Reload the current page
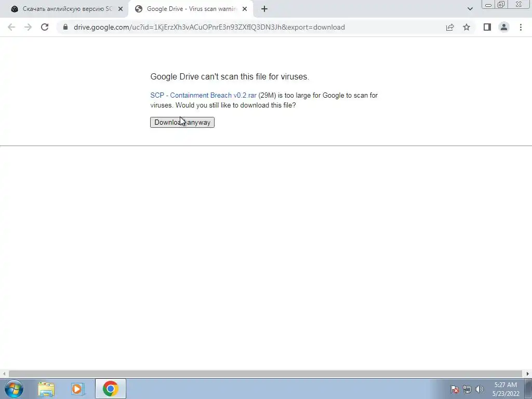 (x=45, y=27)
